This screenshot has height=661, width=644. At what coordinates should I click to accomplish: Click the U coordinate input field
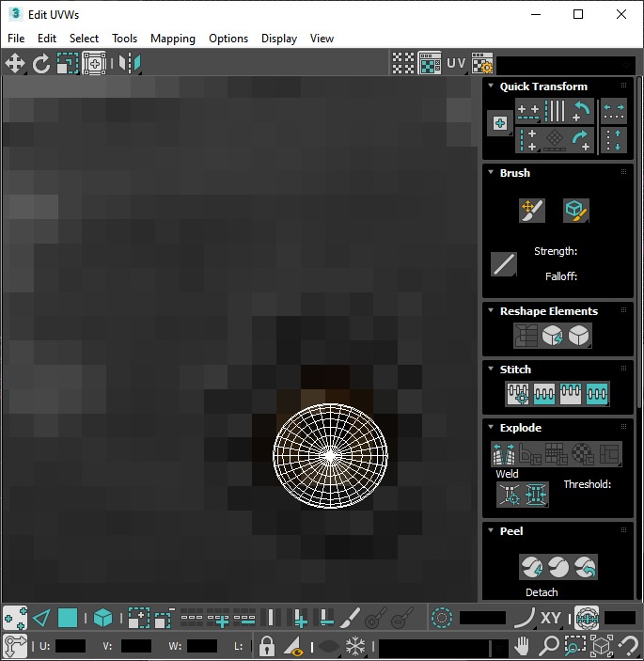(70, 646)
